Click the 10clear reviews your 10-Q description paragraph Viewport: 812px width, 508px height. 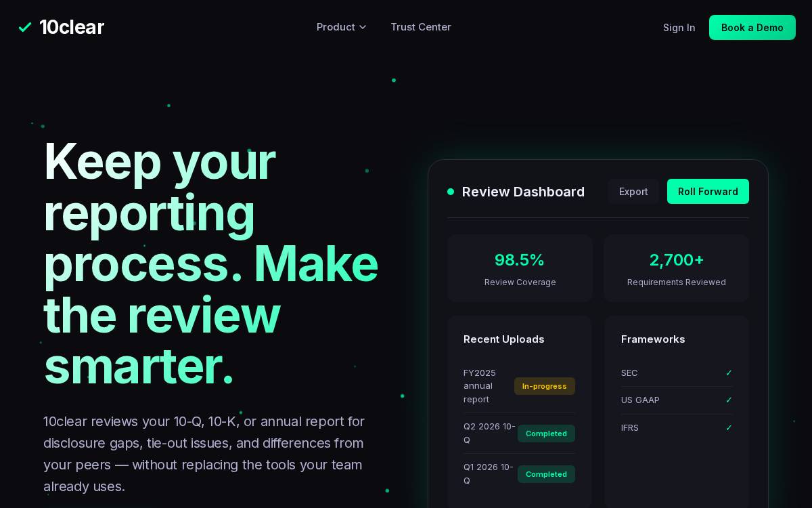(204, 454)
